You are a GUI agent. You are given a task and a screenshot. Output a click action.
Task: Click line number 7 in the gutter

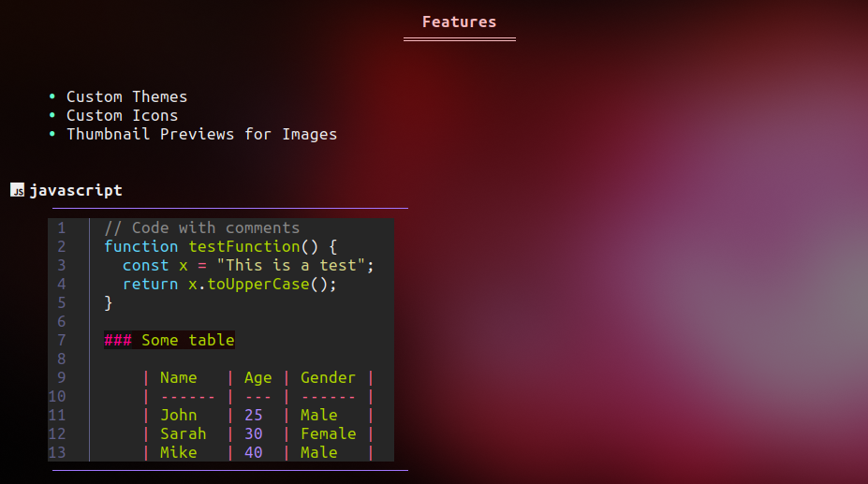pos(61,340)
